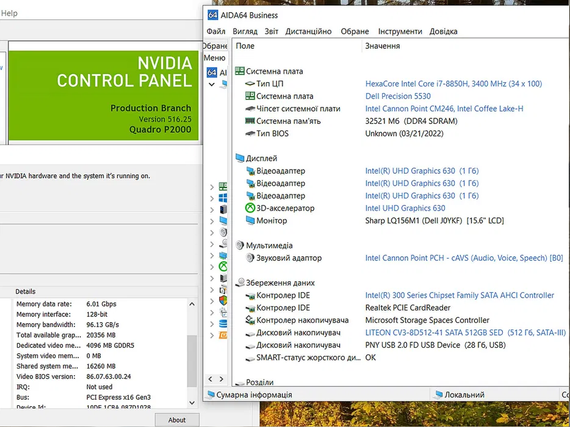Image resolution: width=570 pixels, height=427 pixels.
Task: Click the Монітор row icon
Action: [250, 221]
